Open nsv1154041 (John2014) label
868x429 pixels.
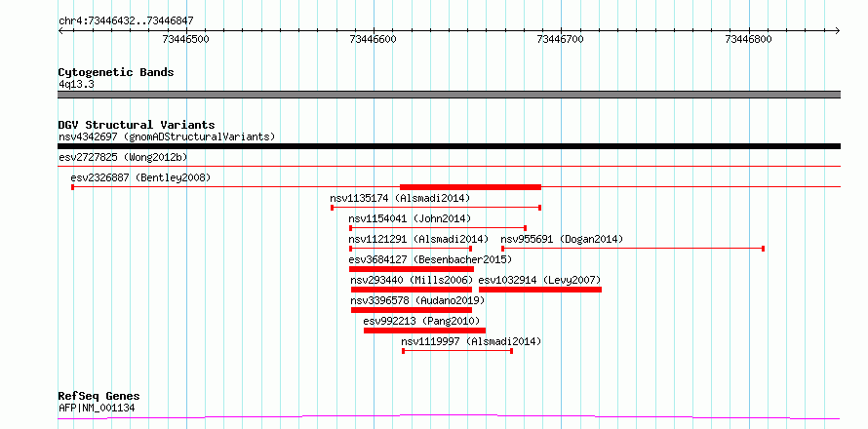point(410,218)
